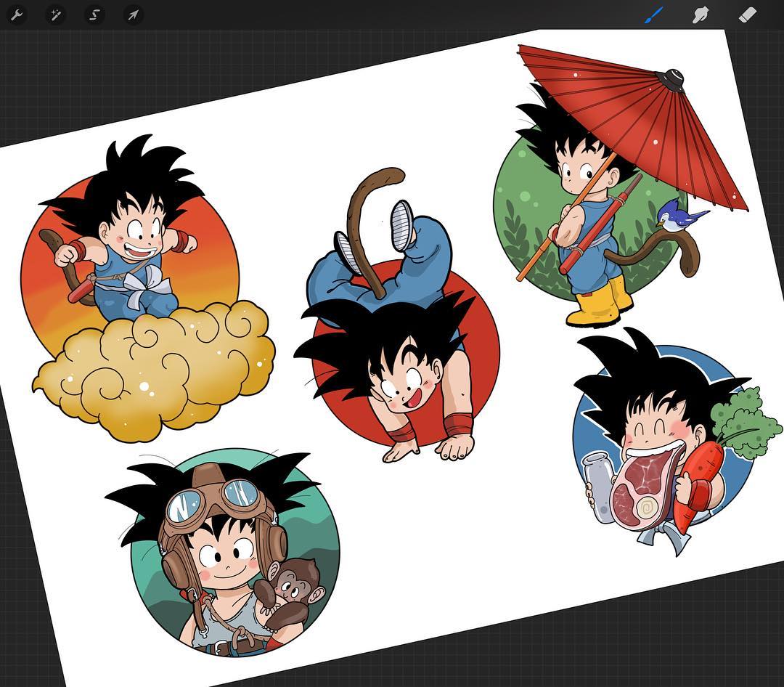Image resolution: width=784 pixels, height=687 pixels.
Task: Select the Brush tool
Action: [655, 15]
